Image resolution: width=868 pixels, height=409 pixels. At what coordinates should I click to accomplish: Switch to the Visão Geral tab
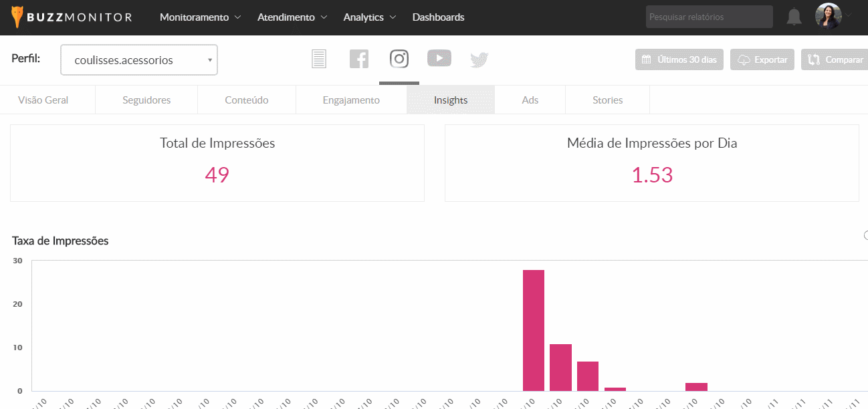43,100
